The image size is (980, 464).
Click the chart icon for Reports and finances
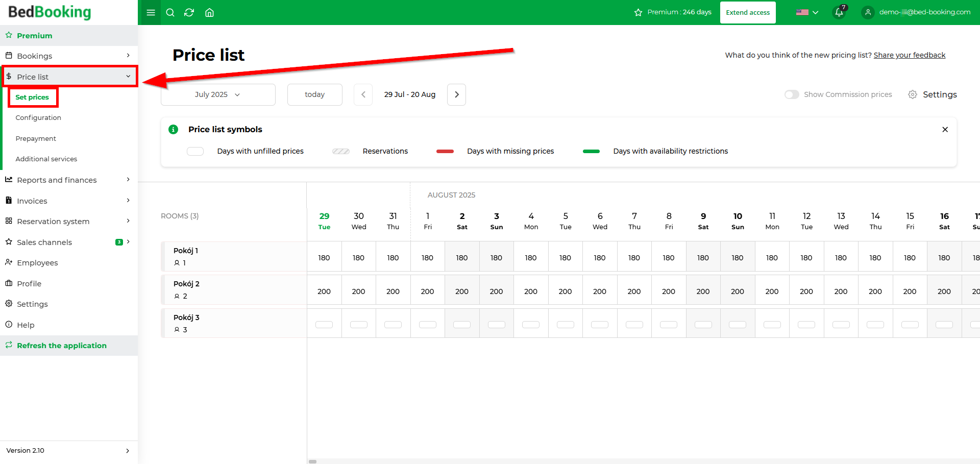pos(9,180)
